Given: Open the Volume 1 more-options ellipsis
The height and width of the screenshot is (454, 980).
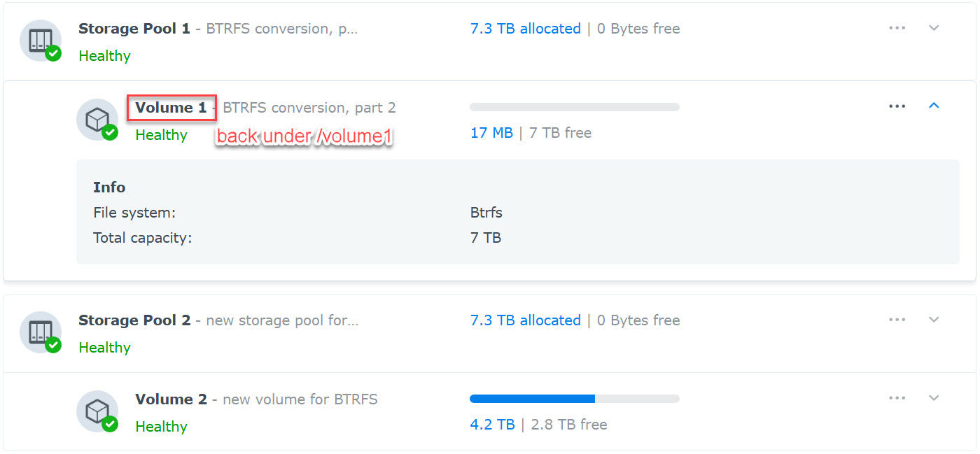Looking at the screenshot, I should pyautogui.click(x=897, y=106).
